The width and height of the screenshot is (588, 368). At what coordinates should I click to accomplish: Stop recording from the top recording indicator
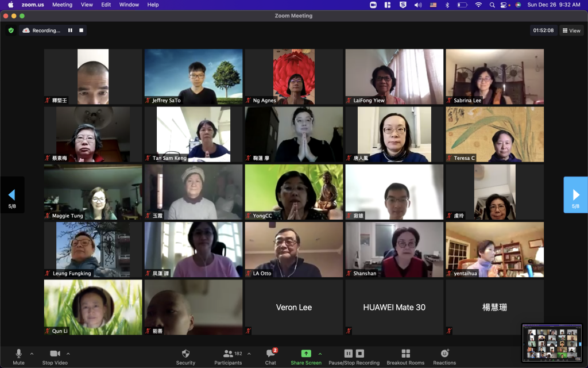[x=82, y=30]
